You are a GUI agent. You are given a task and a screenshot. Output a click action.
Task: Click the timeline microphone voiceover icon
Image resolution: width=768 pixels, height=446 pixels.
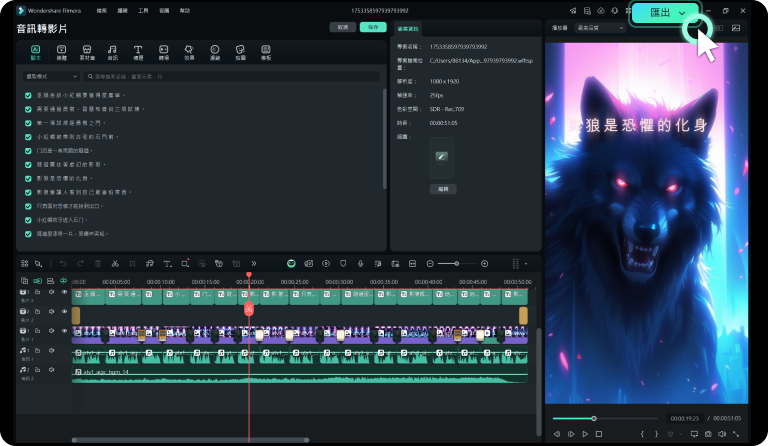pos(360,264)
